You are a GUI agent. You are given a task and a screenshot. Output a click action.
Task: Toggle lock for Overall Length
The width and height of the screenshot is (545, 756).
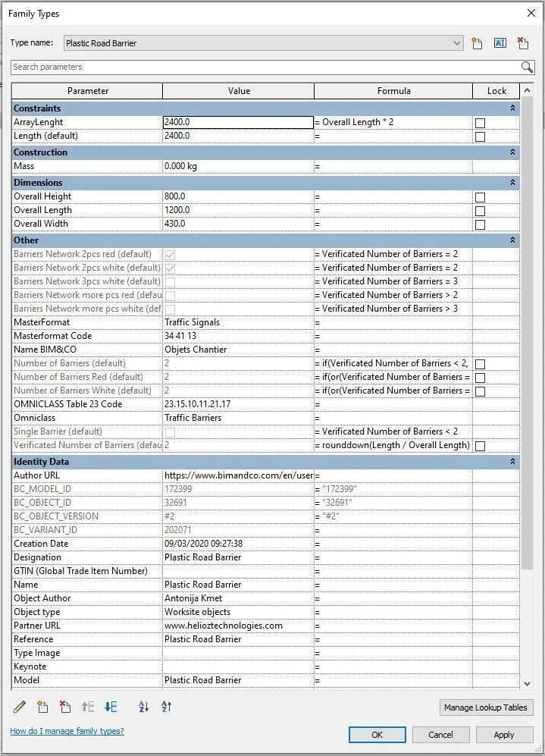click(x=480, y=211)
